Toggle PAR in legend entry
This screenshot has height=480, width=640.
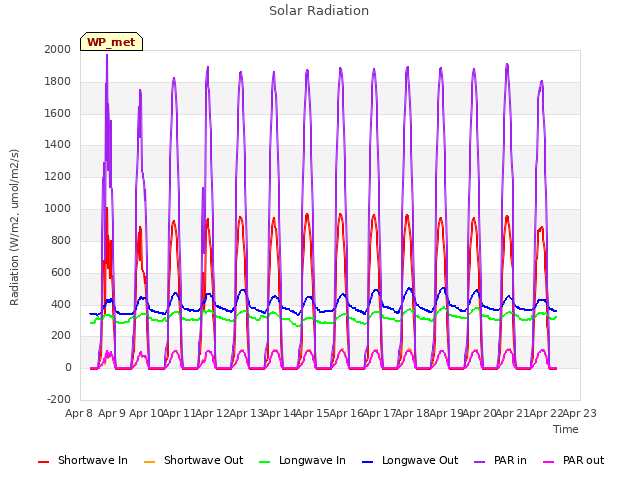tap(500, 460)
